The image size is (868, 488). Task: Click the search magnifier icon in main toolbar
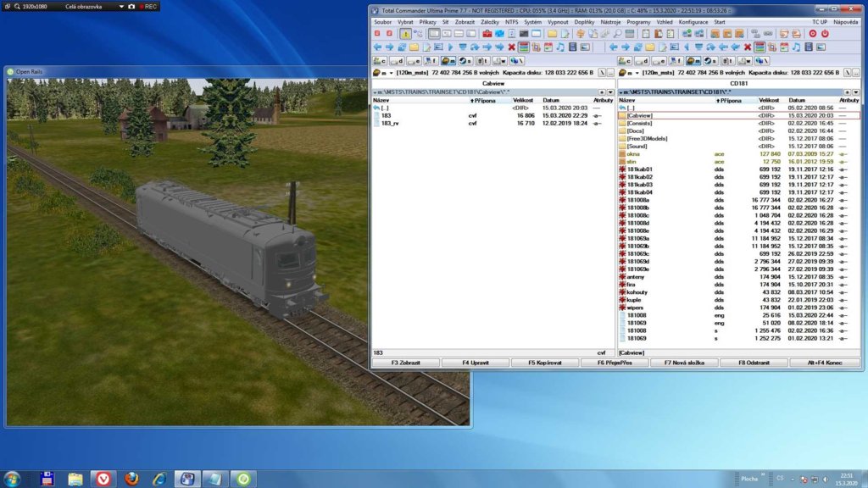pyautogui.click(x=618, y=33)
